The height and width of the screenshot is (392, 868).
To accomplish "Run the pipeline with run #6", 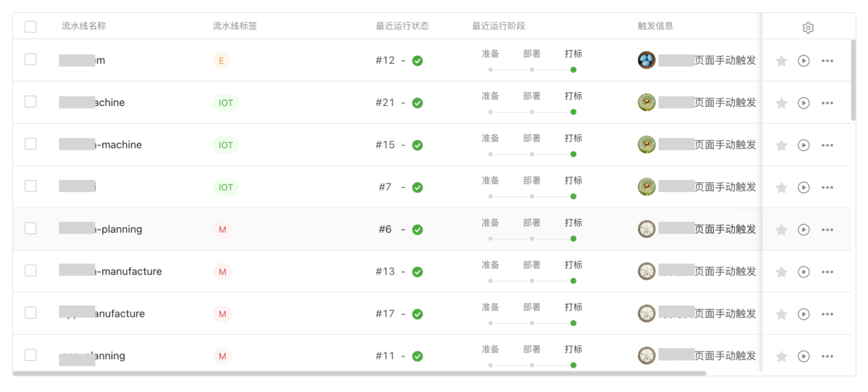I will (804, 230).
